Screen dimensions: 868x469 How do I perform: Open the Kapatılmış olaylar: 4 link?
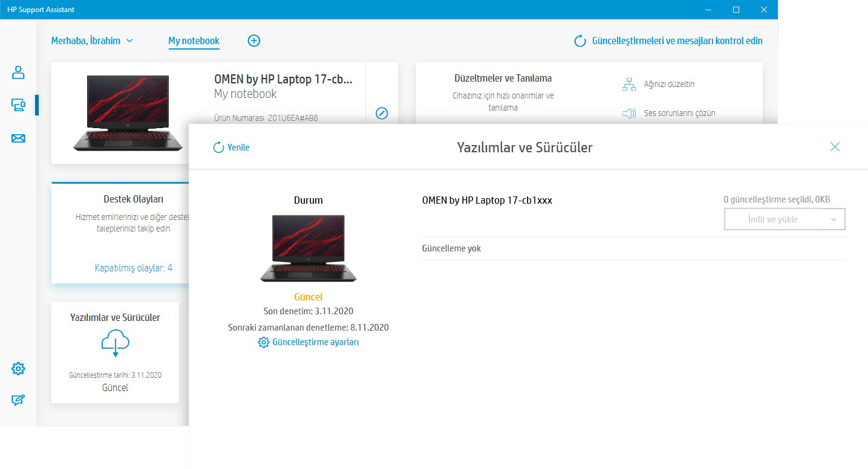coord(134,268)
